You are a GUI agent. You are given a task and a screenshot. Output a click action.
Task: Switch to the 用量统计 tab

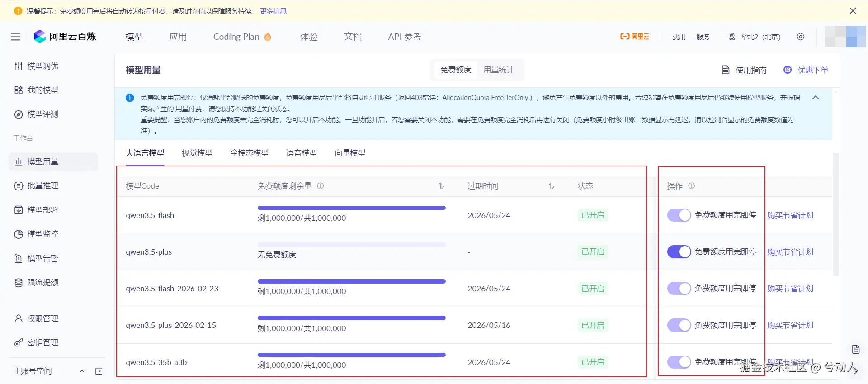tap(499, 70)
